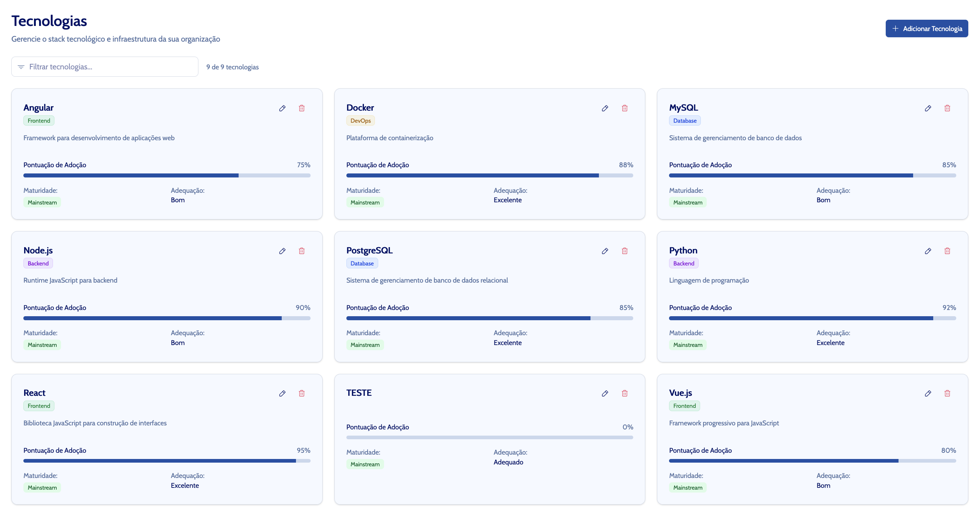
Task: Click the edit pencil on Angular card
Action: click(x=282, y=108)
